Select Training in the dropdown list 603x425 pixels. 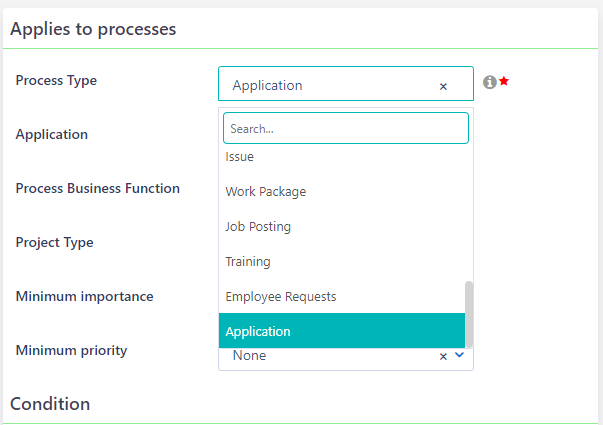[248, 262]
